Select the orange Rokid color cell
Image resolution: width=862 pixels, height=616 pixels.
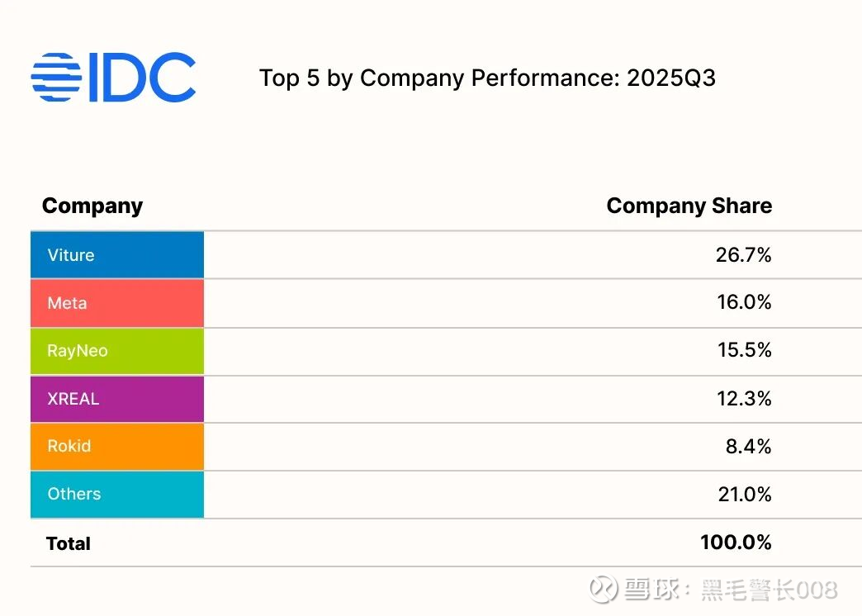pyautogui.click(x=117, y=447)
